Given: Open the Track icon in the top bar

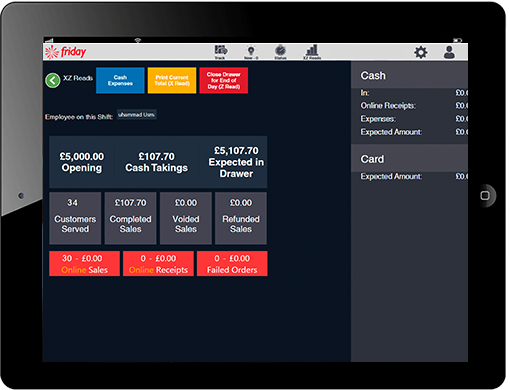Looking at the screenshot, I should [x=220, y=52].
